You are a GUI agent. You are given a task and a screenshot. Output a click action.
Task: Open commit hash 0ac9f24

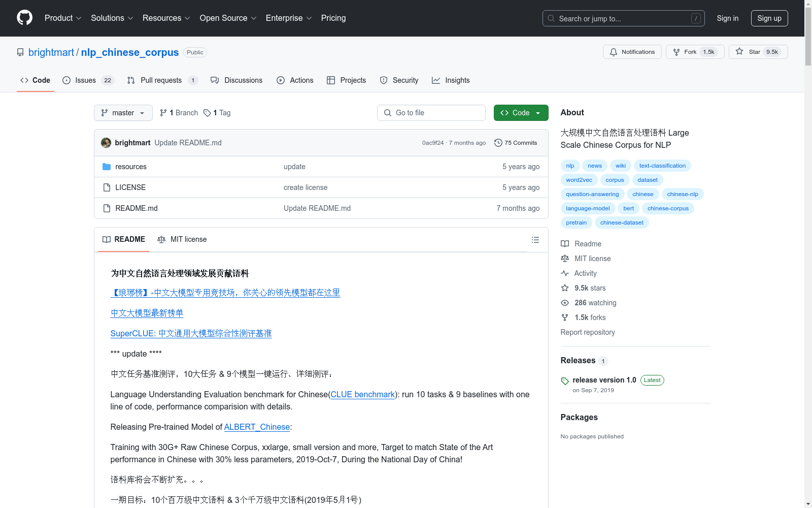pyautogui.click(x=433, y=143)
